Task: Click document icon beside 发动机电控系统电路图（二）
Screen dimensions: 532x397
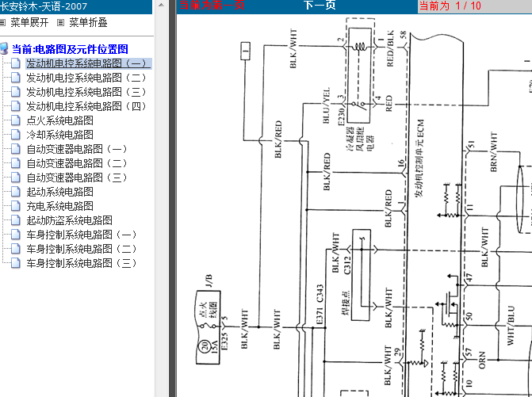Action: pyautogui.click(x=15, y=78)
